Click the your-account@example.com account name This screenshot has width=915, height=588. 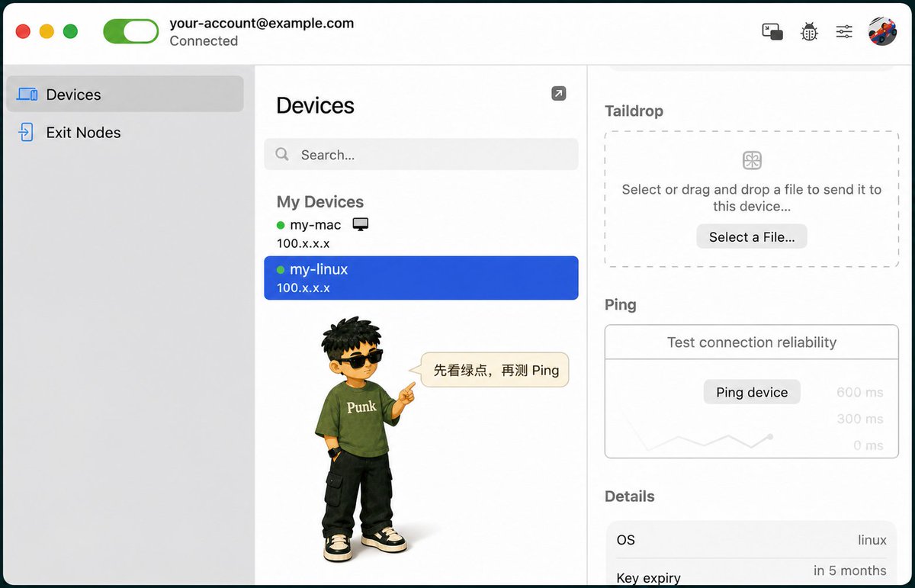coord(262,23)
